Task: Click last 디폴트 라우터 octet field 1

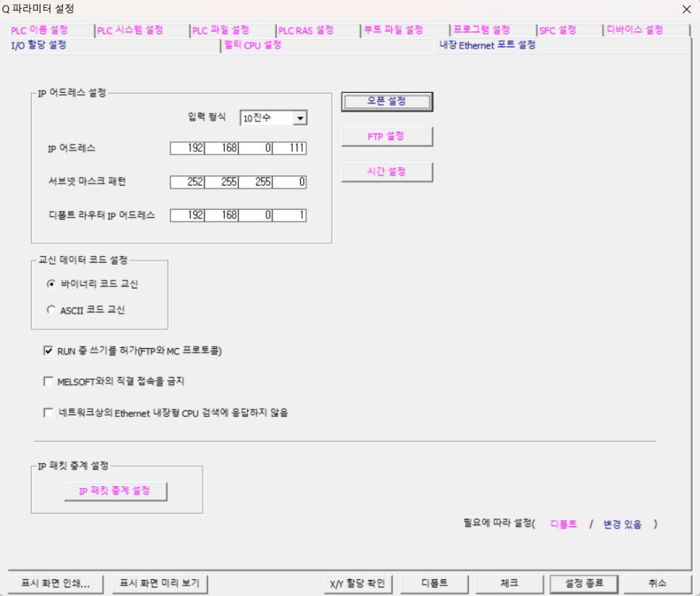Action: (289, 215)
